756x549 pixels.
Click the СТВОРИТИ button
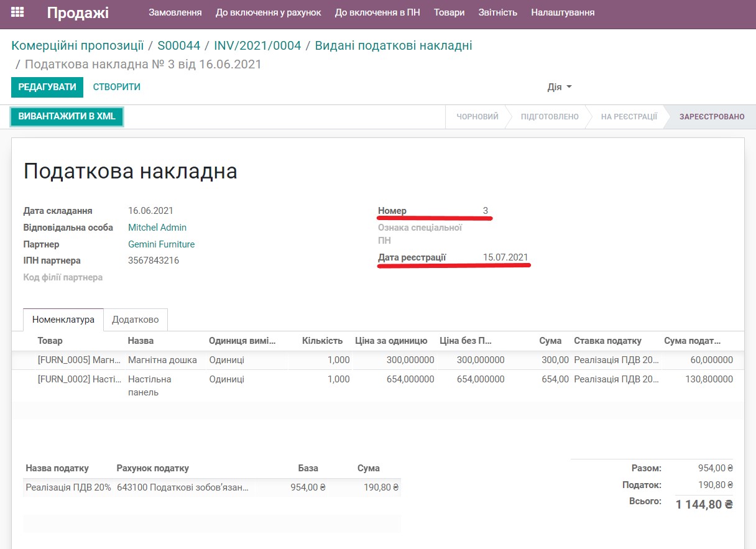pos(116,87)
